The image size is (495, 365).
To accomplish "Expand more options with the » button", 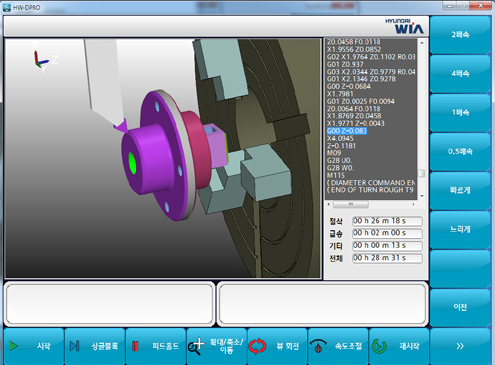I will (460, 346).
